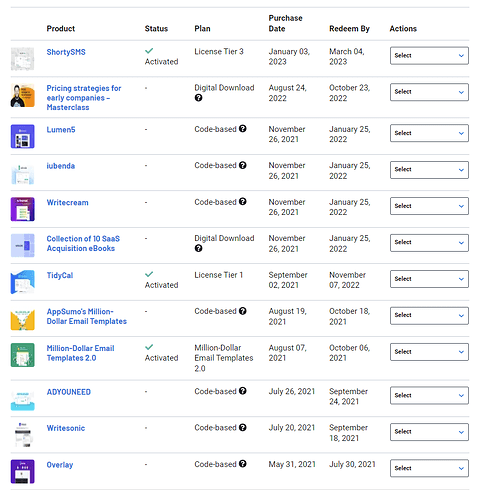The width and height of the screenshot is (488, 500).
Task: Open Select dropdown for TidyCal
Action: click(x=429, y=279)
